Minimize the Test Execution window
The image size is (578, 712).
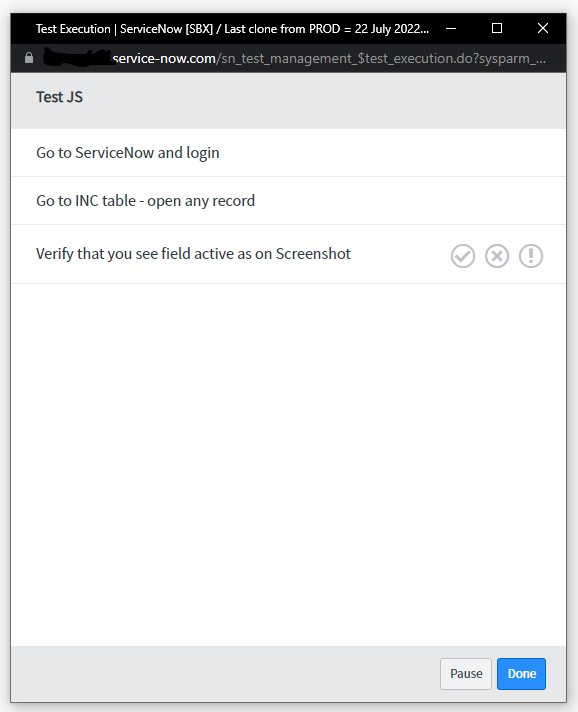[451, 29]
